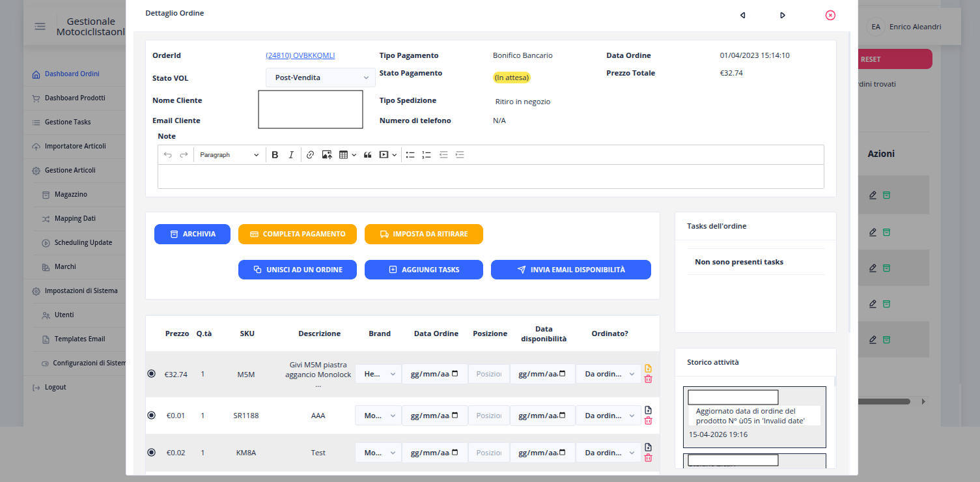Open order link (24810) OVBKKQMLI
This screenshot has width=980, height=482.
[300, 55]
